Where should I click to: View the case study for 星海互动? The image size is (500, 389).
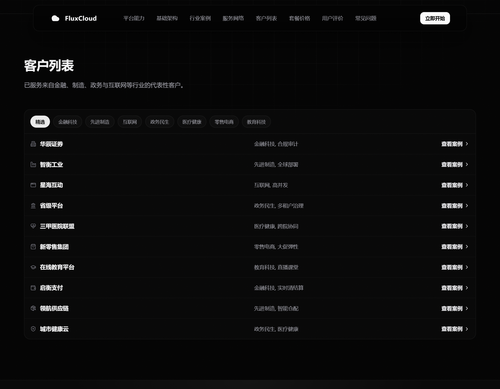455,185
